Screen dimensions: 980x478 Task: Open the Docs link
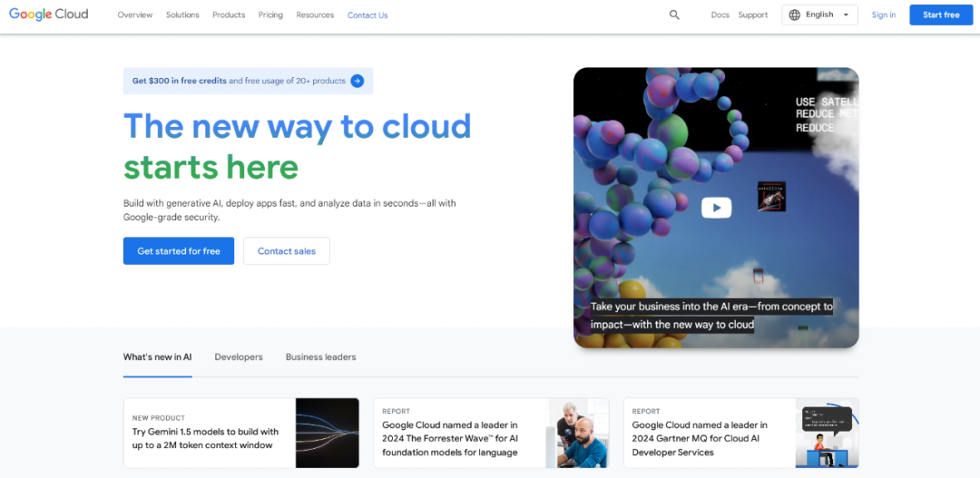coord(720,15)
